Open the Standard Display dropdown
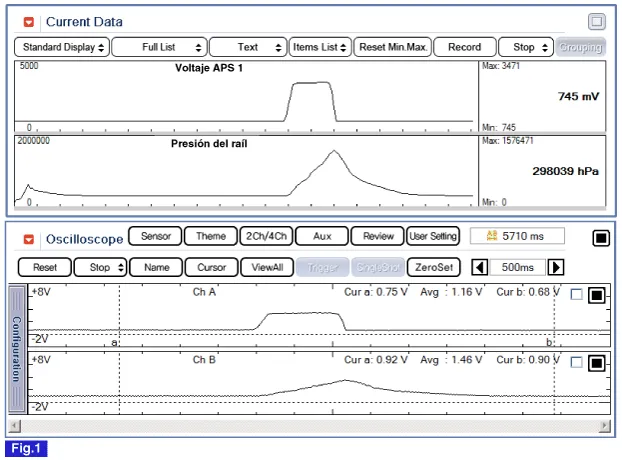 (x=61, y=47)
